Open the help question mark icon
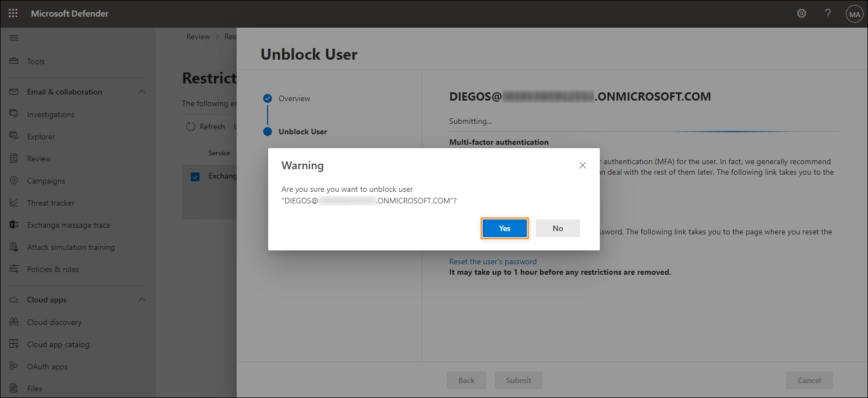Screen dimensions: 868x398 tap(828, 13)
